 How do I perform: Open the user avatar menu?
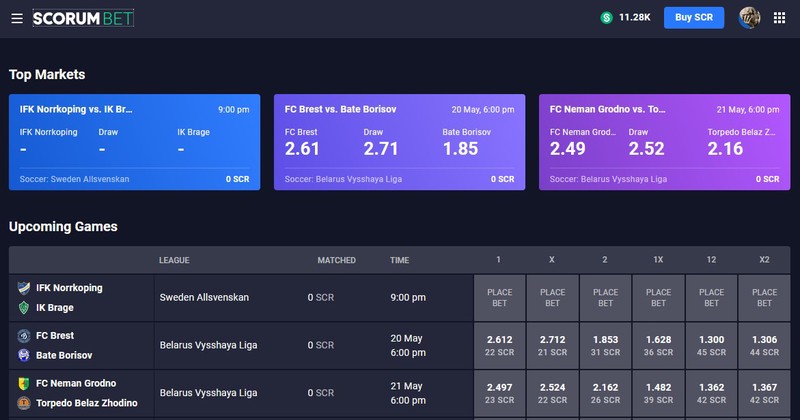(749, 18)
